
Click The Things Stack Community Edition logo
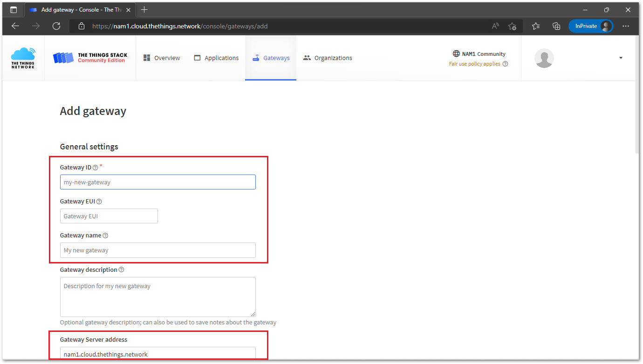pos(90,58)
